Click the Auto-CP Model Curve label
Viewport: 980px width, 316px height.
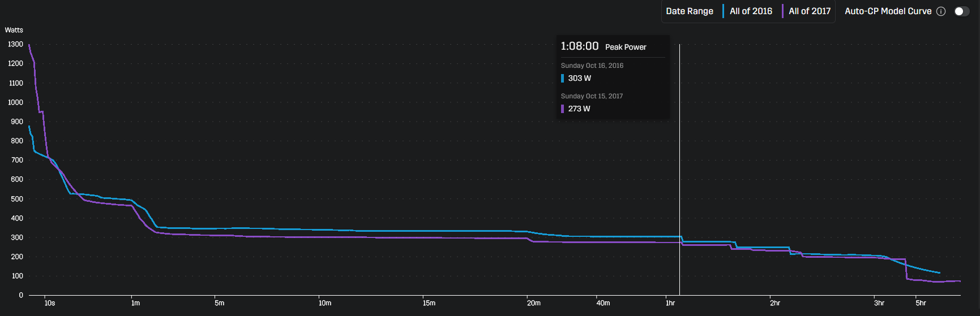click(888, 11)
